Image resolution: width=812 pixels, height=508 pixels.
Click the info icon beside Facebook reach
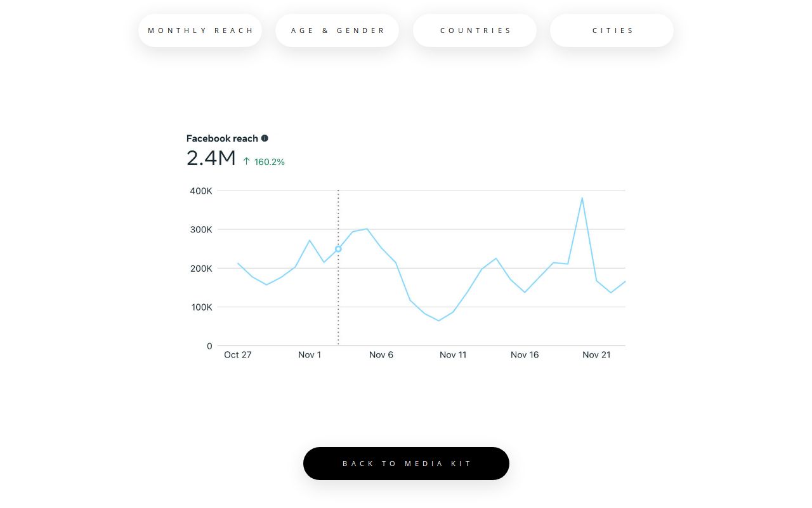pos(265,138)
